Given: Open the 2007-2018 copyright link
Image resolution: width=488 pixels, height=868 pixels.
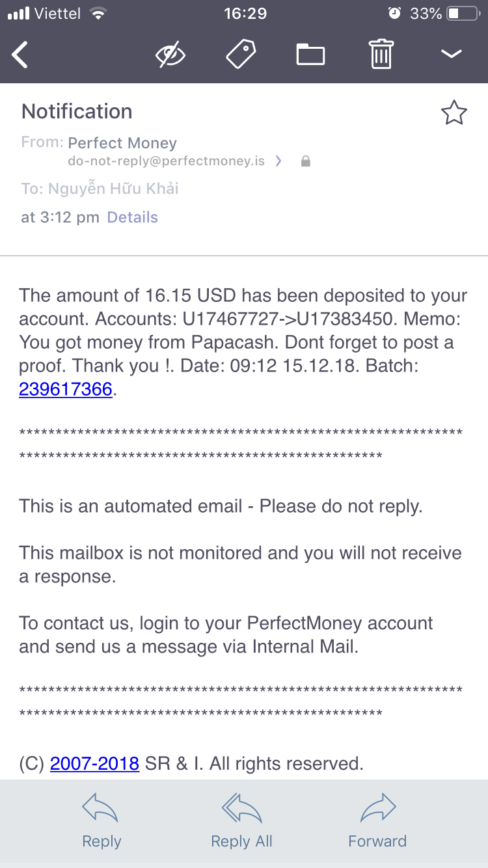Looking at the screenshot, I should point(94,763).
